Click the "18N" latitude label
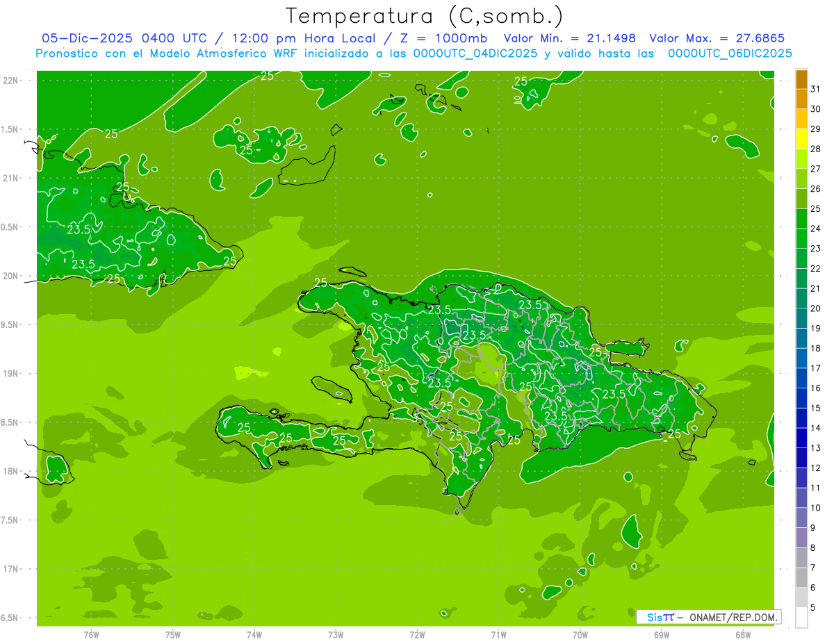Viewport: 834px width, 644px height. point(11,471)
